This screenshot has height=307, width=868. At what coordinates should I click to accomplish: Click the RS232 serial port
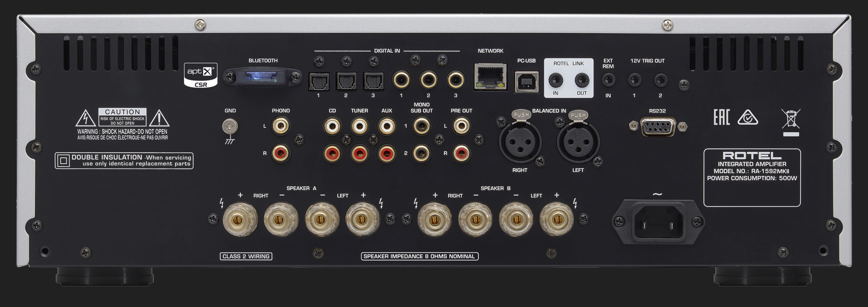tap(657, 127)
